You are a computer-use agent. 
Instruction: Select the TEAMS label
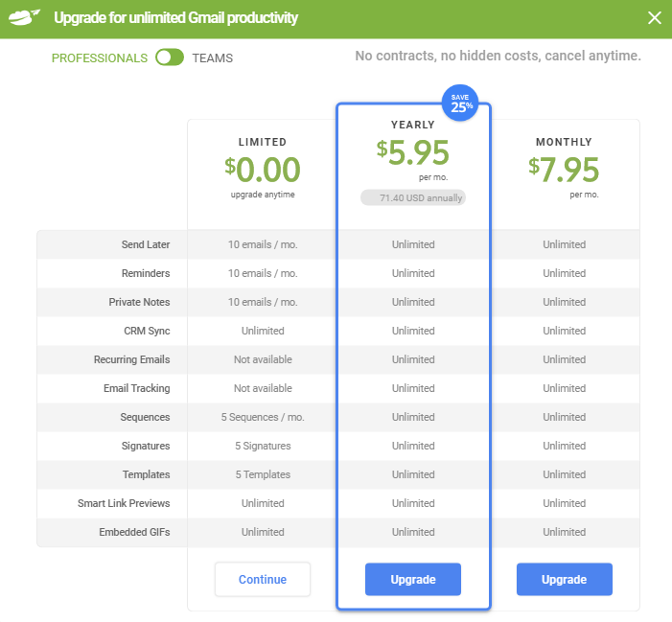(x=212, y=58)
